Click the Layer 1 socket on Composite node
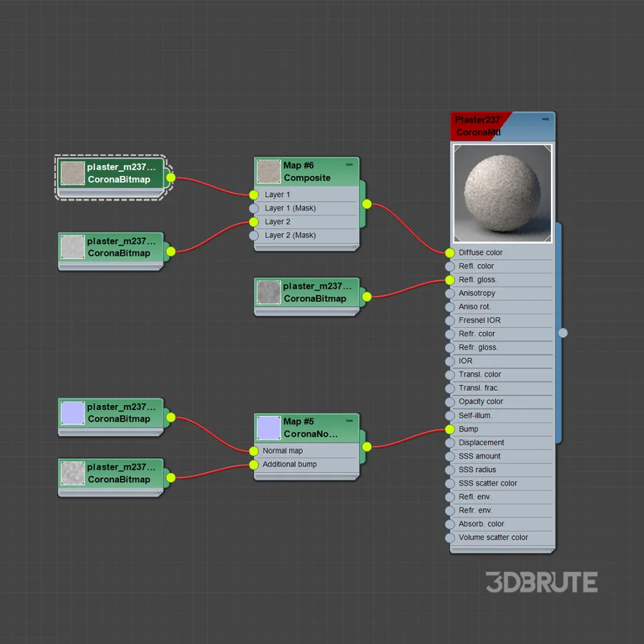The image size is (644, 644). [254, 195]
